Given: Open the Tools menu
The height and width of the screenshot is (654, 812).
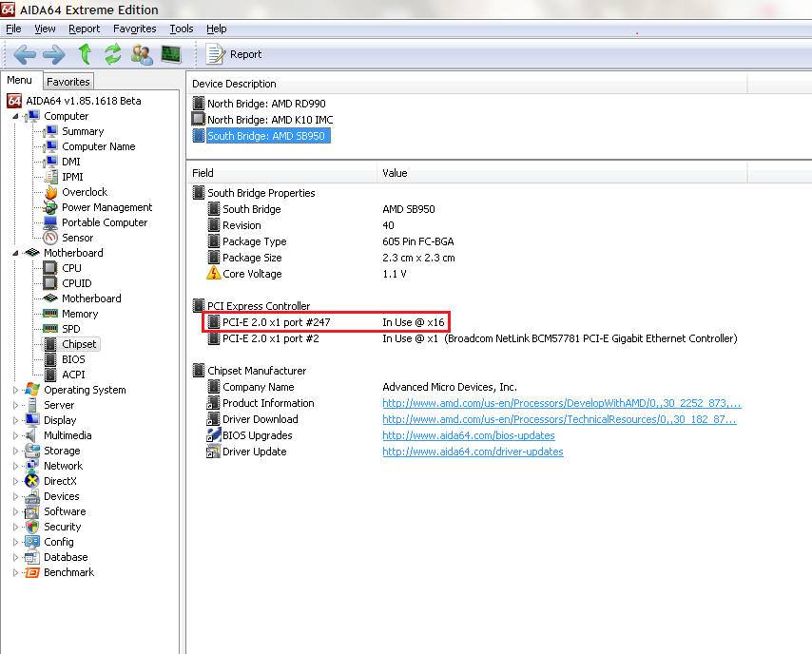Looking at the screenshot, I should [x=182, y=29].
